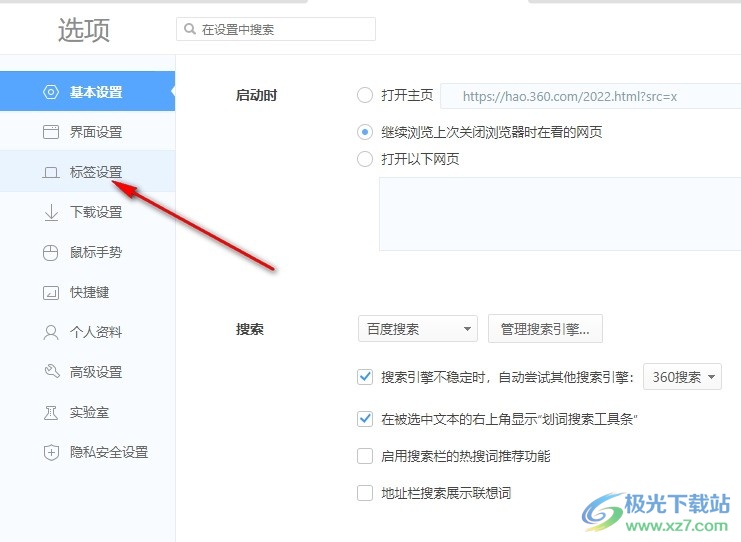
Task: Enable 启用搜索栏的热搜词推荐功能 checkbox
Action: click(364, 456)
